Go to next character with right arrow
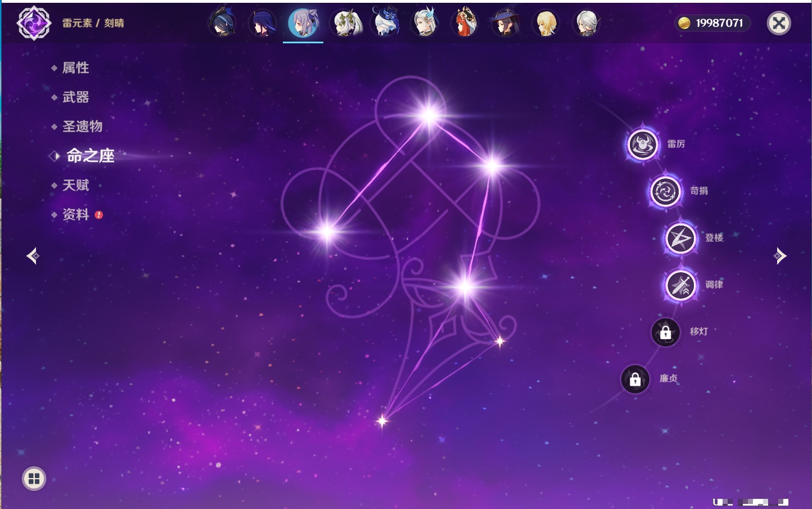The height and width of the screenshot is (509, 812). pyautogui.click(x=780, y=256)
